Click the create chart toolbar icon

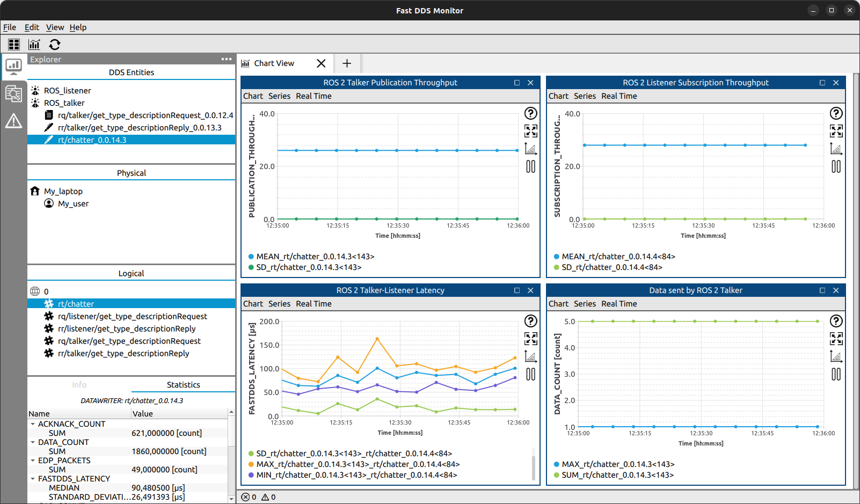[34, 45]
